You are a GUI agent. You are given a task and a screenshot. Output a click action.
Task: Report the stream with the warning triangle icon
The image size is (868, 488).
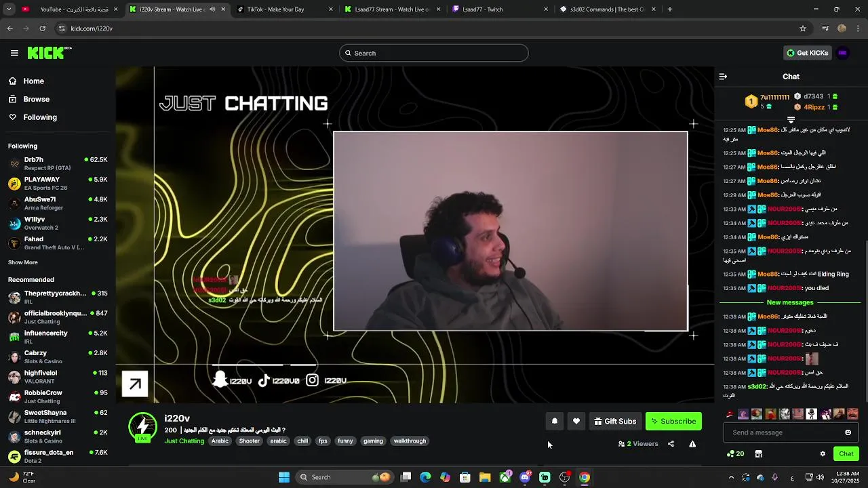(692, 444)
